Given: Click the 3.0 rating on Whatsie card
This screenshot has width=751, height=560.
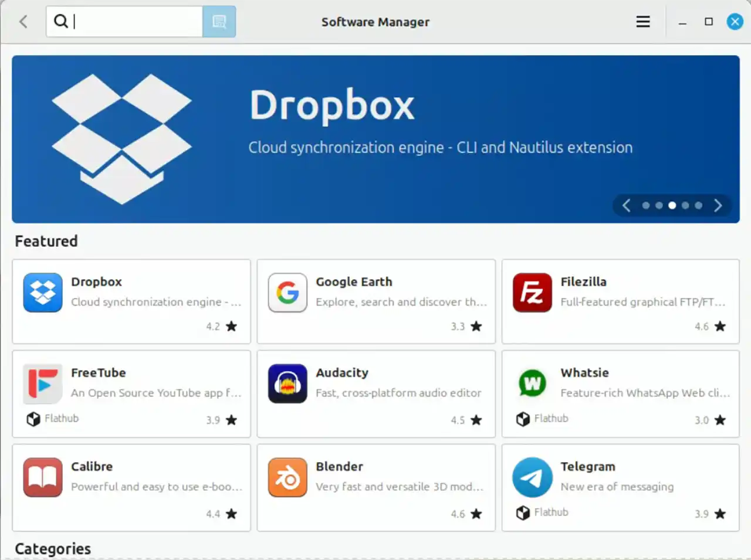Looking at the screenshot, I should point(702,420).
